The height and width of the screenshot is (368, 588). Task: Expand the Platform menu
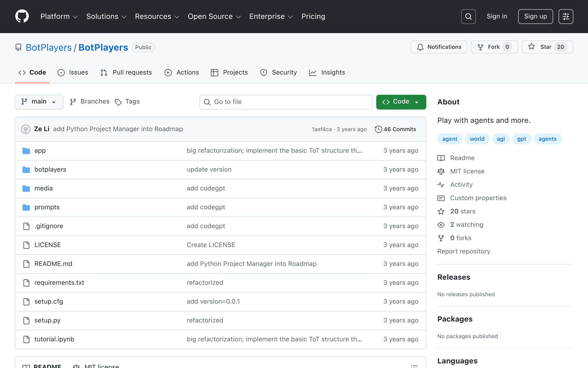click(x=59, y=16)
